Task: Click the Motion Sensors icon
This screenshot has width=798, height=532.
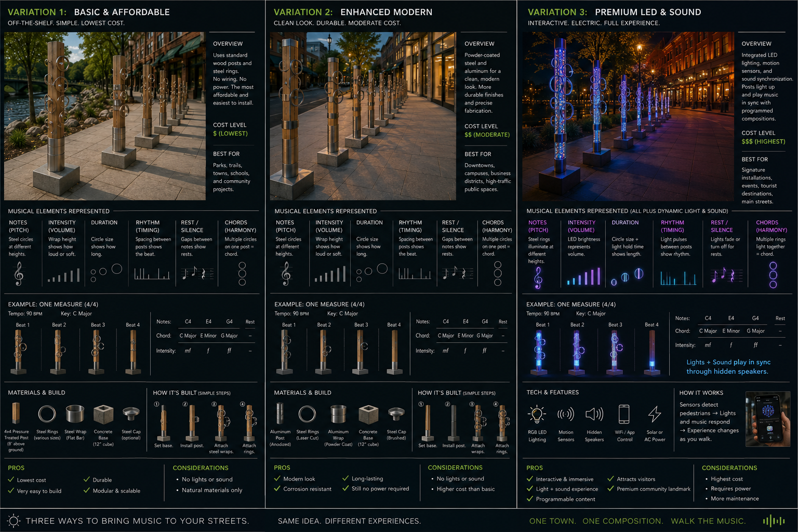Action: pos(566,414)
